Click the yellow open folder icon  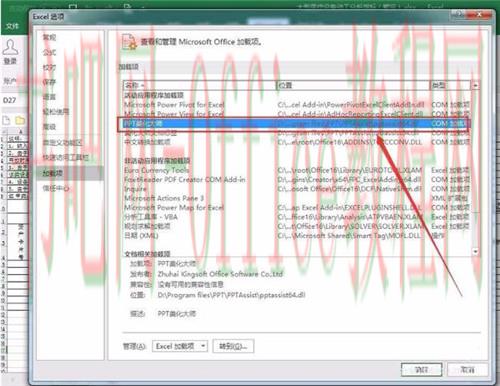(20, 120)
